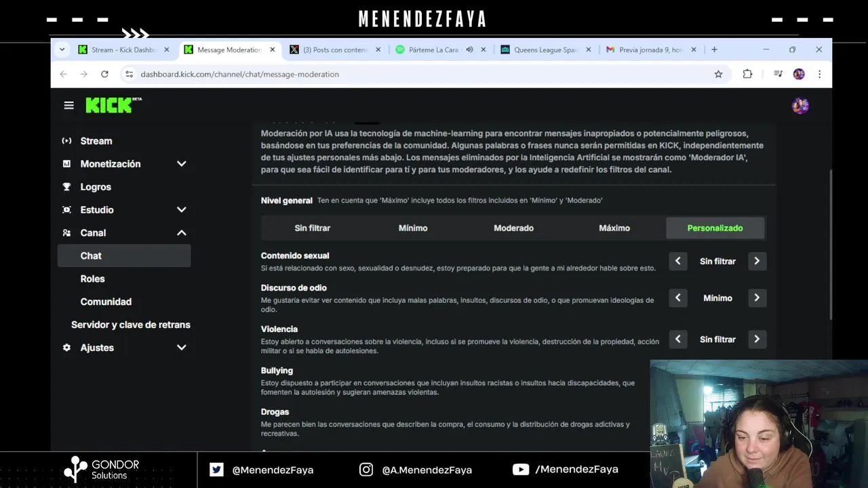Open the profile avatar in Kick header
Viewport: 868px width, 488px height.
[x=800, y=105]
